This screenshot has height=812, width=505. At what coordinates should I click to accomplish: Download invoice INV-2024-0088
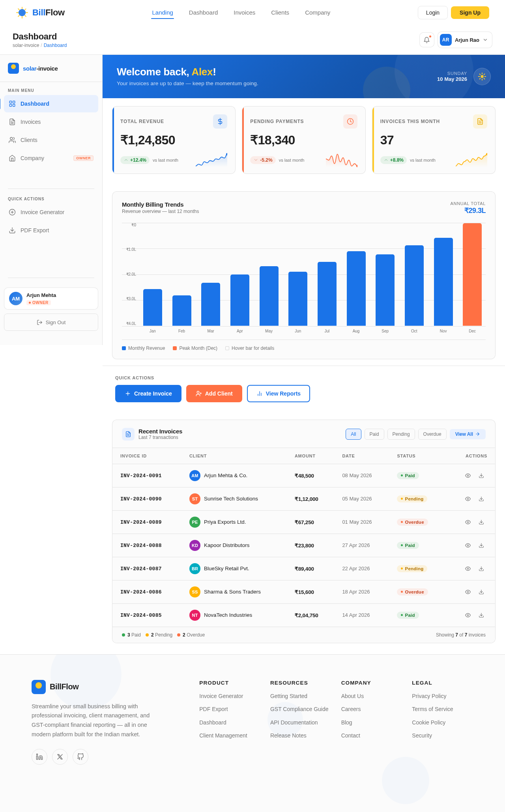481,545
